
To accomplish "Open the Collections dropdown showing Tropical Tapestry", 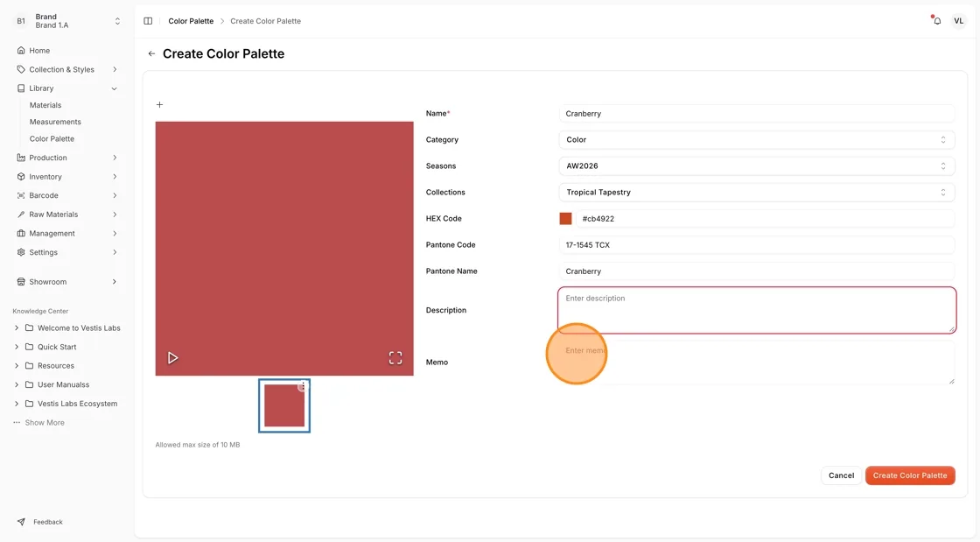I will click(756, 192).
